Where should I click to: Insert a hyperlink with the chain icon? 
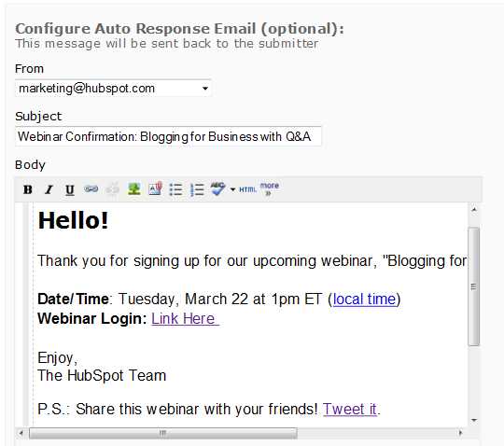(x=91, y=188)
